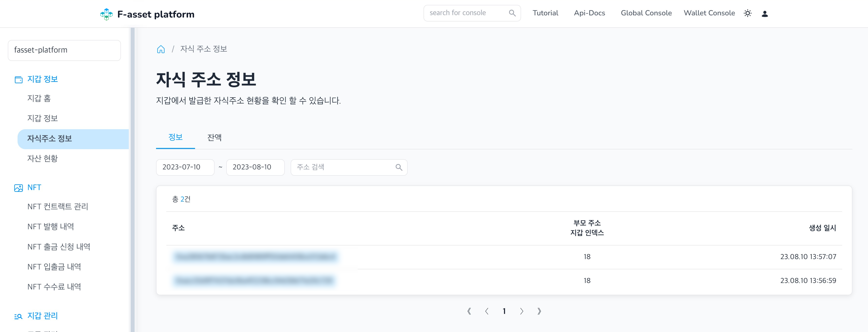Click timestamp 23.08.10 13:57:07
Image resolution: width=868 pixels, height=332 pixels.
click(x=808, y=257)
